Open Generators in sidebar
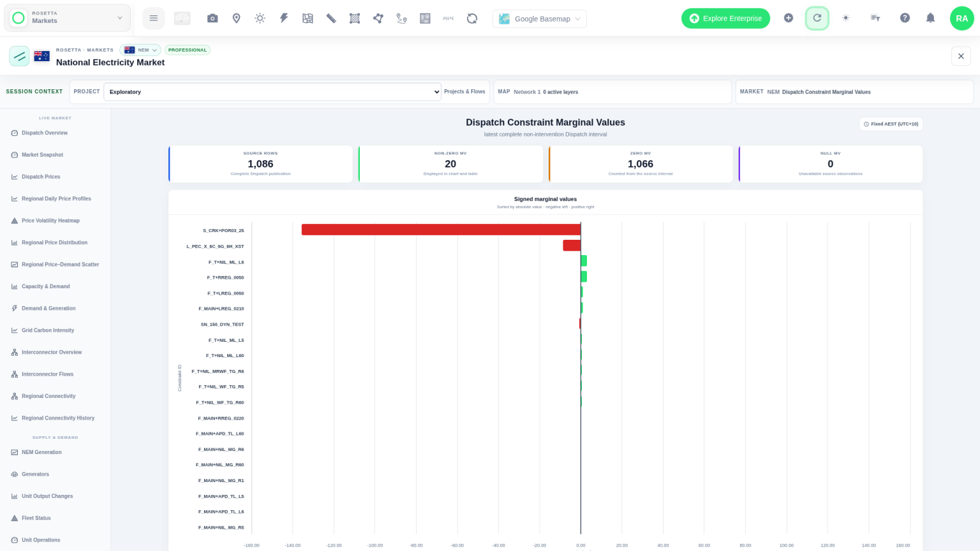Screen dimensions: 980x551 coord(56,474)
